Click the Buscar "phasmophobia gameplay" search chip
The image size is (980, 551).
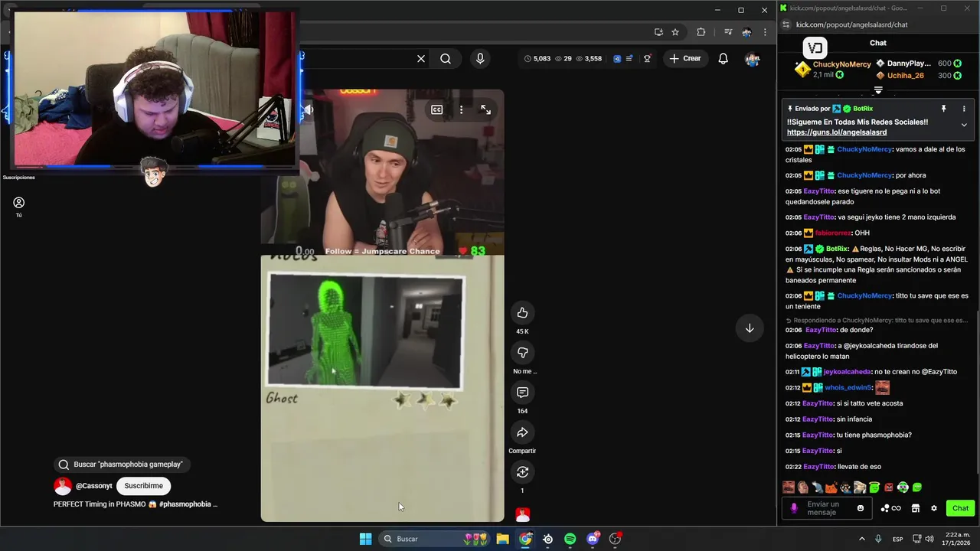[122, 465]
